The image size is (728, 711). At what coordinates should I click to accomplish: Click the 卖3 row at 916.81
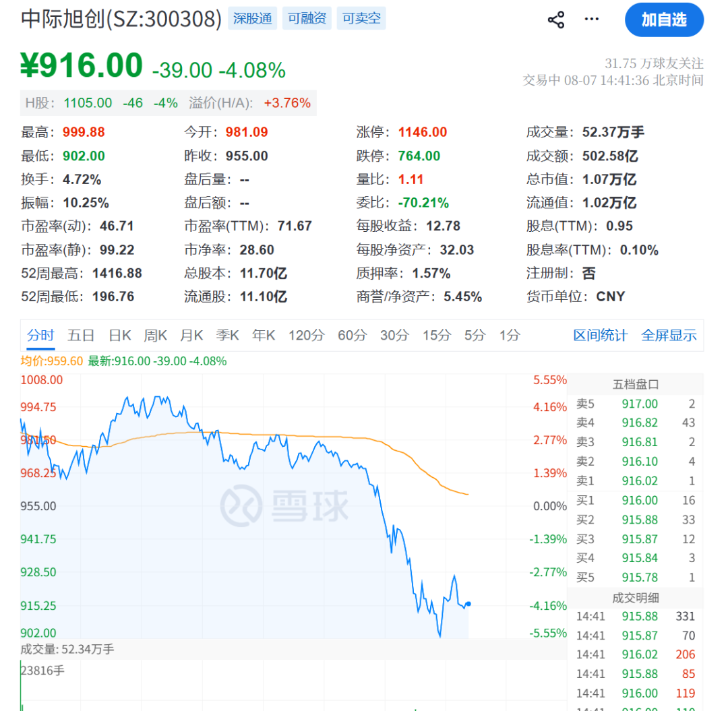(x=636, y=442)
